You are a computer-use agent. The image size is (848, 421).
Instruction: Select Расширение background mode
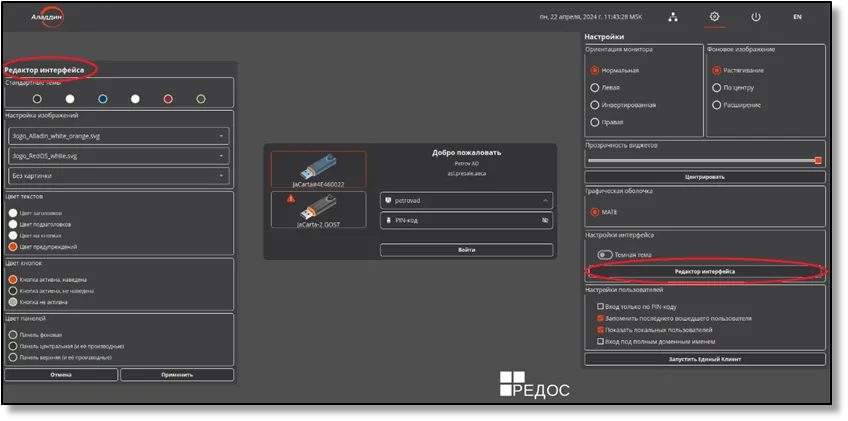[717, 105]
